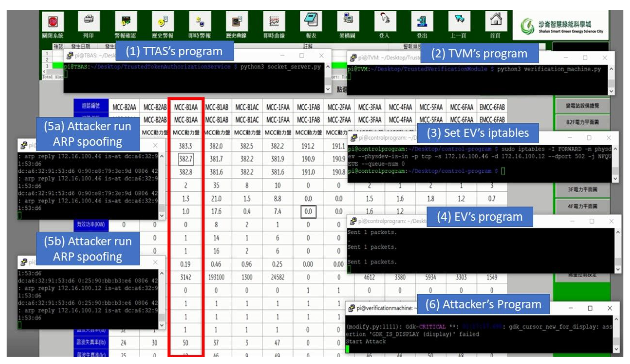Screen dimensions: 630x364
Task: Open B2F電力平面圖 side button
Action: click(x=582, y=122)
